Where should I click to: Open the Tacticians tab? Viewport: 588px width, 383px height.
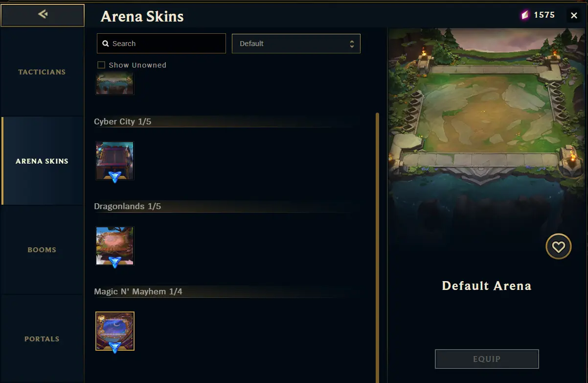point(42,72)
